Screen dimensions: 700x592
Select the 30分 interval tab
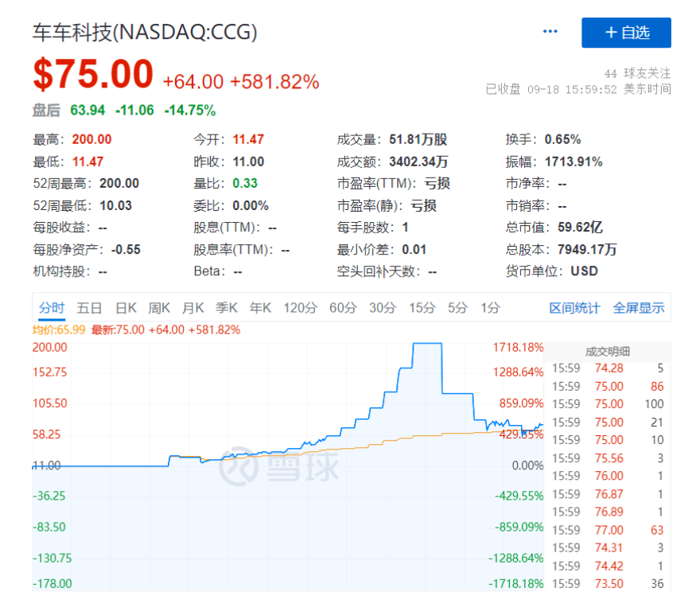point(383,308)
